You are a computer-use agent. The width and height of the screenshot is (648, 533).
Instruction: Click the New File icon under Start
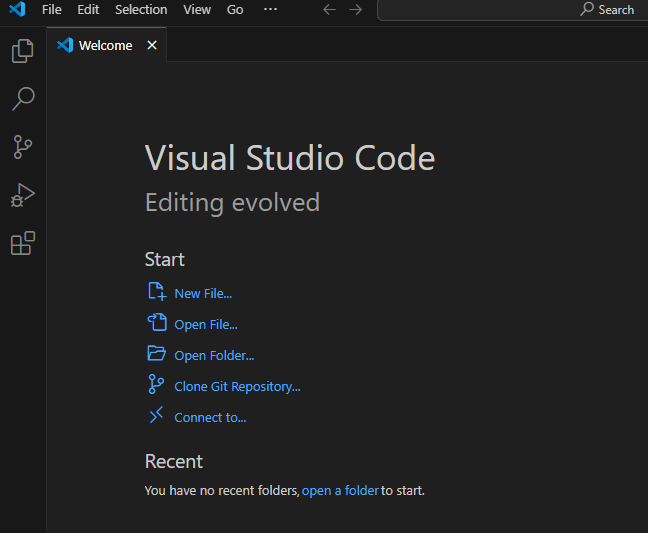157,291
